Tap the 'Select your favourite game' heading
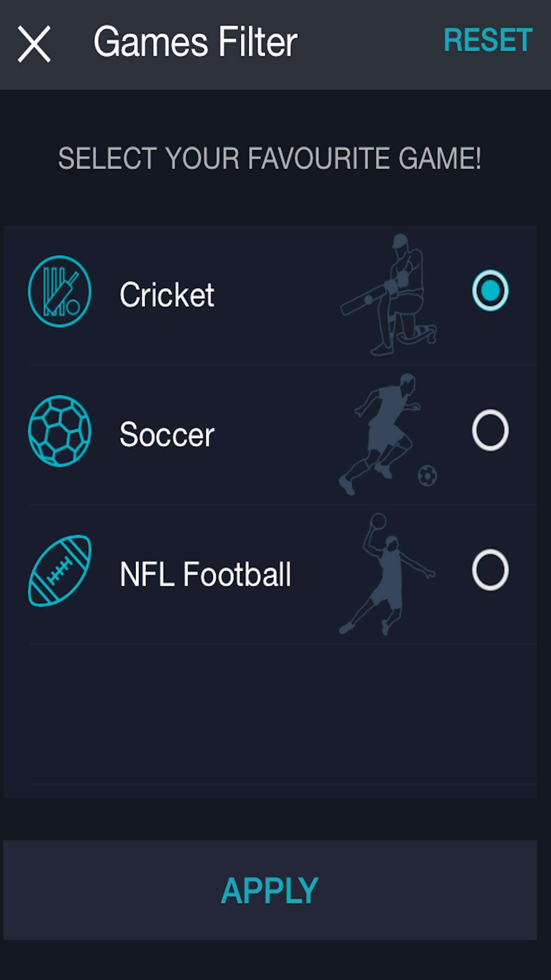551x980 pixels. pos(270,158)
